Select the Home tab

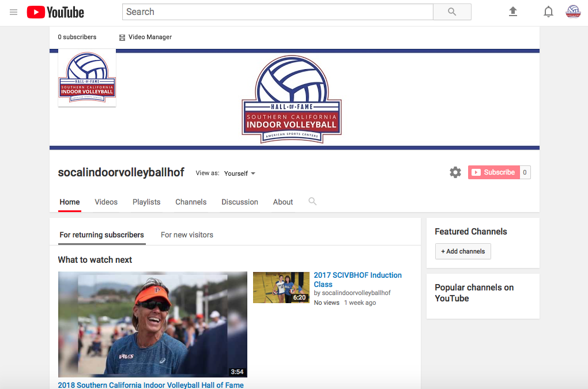pos(70,202)
